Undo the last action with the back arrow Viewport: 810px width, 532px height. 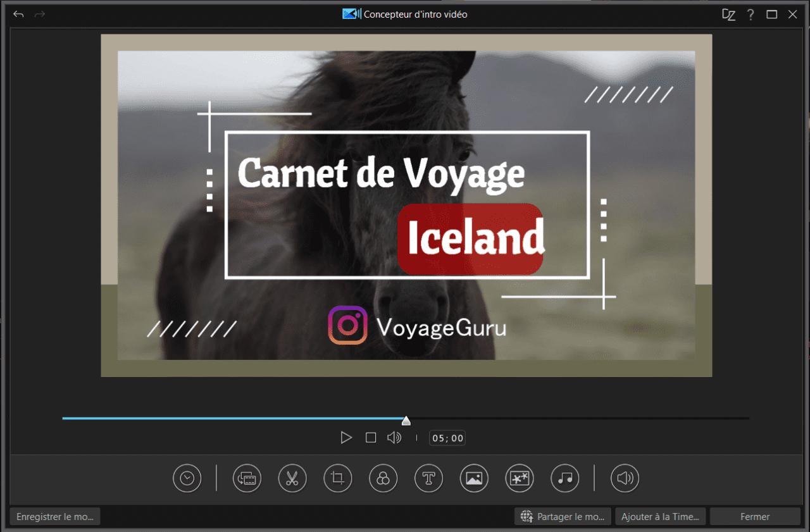click(18, 14)
